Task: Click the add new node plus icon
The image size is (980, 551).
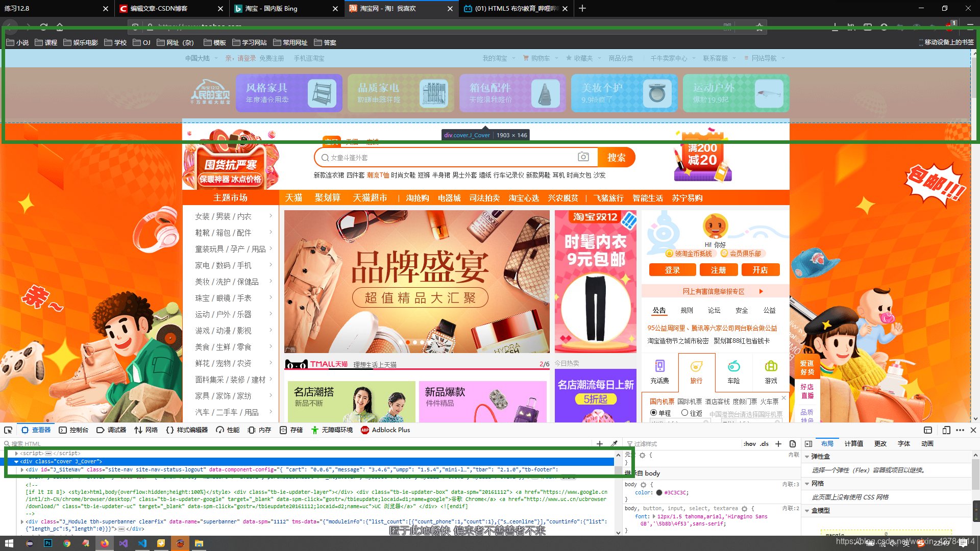Action: pos(600,444)
